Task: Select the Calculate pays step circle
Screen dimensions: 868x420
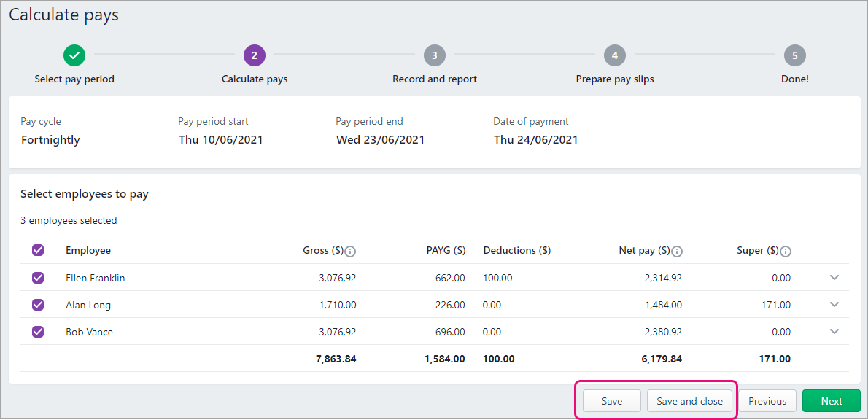Action: (x=254, y=55)
